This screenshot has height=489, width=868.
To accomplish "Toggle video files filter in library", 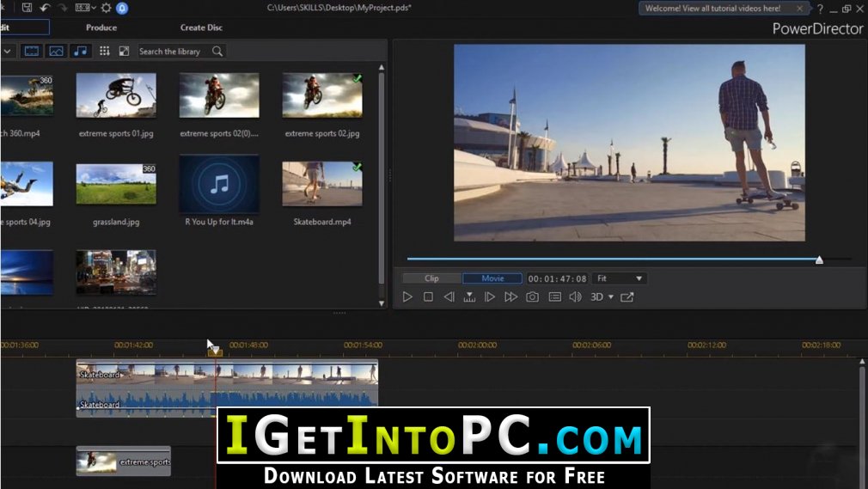I will (32, 51).
